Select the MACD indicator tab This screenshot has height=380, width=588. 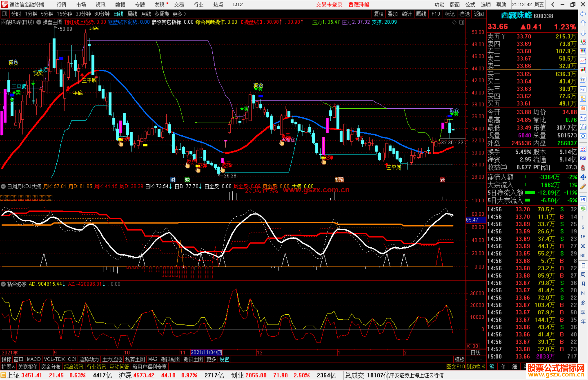coord(33,360)
